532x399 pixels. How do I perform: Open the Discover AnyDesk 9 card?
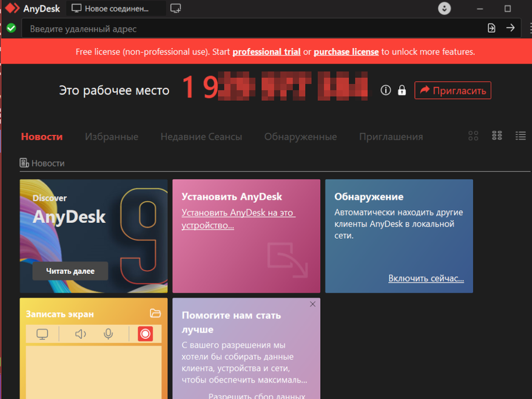coord(93,236)
